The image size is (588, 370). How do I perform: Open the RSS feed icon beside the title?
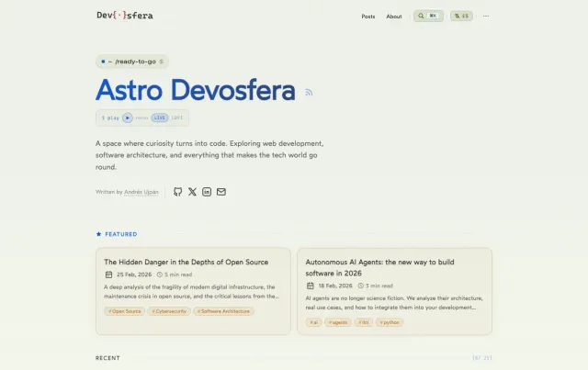[309, 92]
